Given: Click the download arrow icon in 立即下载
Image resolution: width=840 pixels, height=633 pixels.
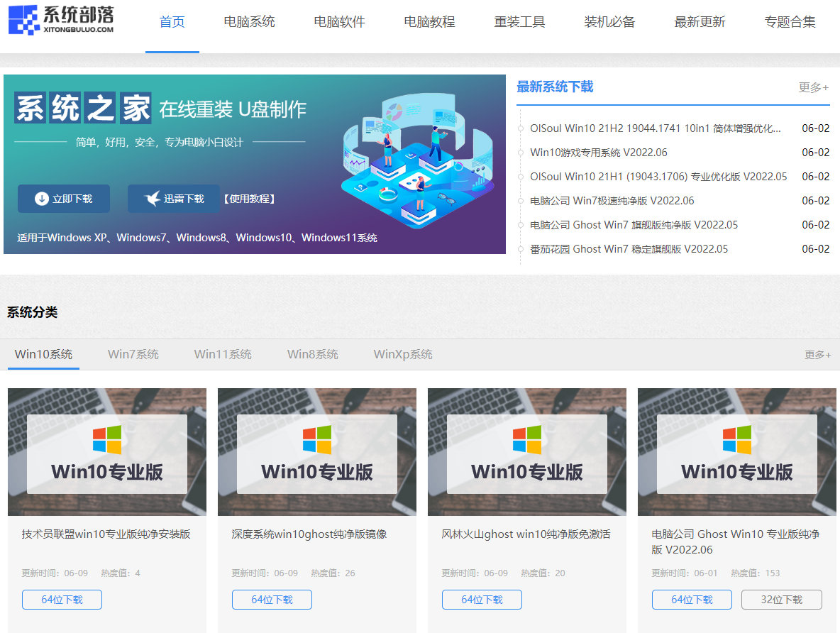Looking at the screenshot, I should (41, 199).
